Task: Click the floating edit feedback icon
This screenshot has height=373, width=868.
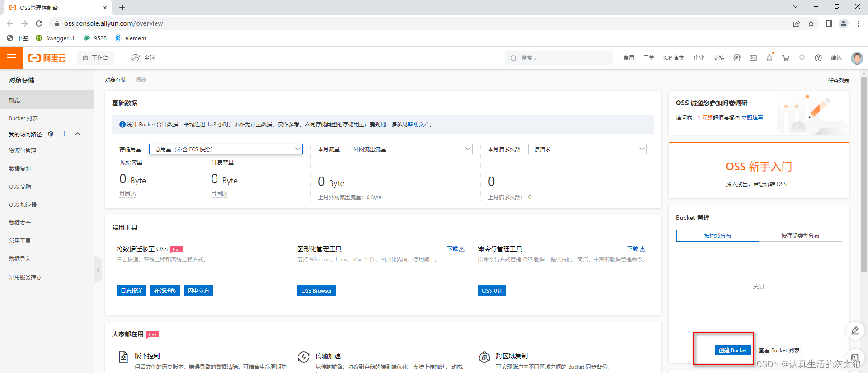Action: click(x=855, y=331)
